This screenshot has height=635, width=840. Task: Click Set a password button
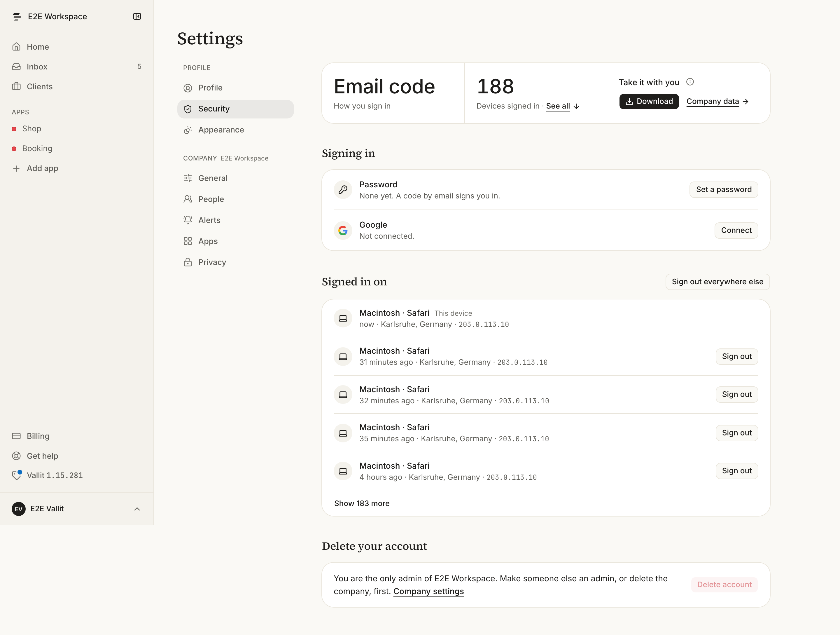point(724,190)
